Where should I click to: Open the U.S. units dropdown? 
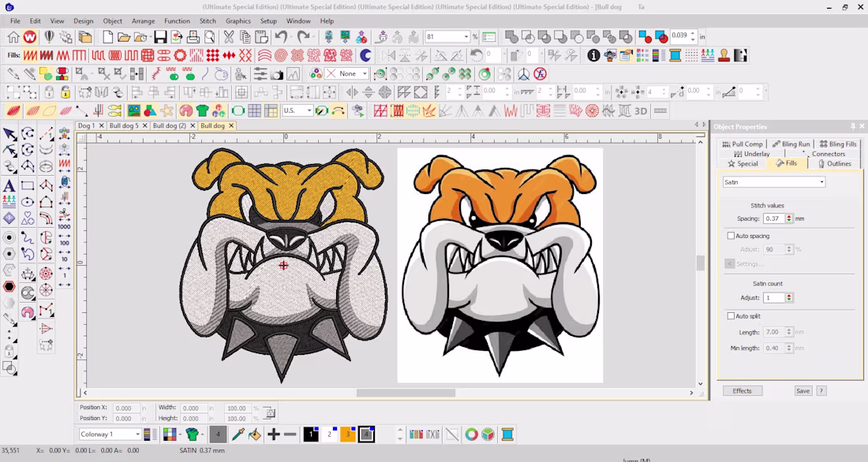pos(309,110)
